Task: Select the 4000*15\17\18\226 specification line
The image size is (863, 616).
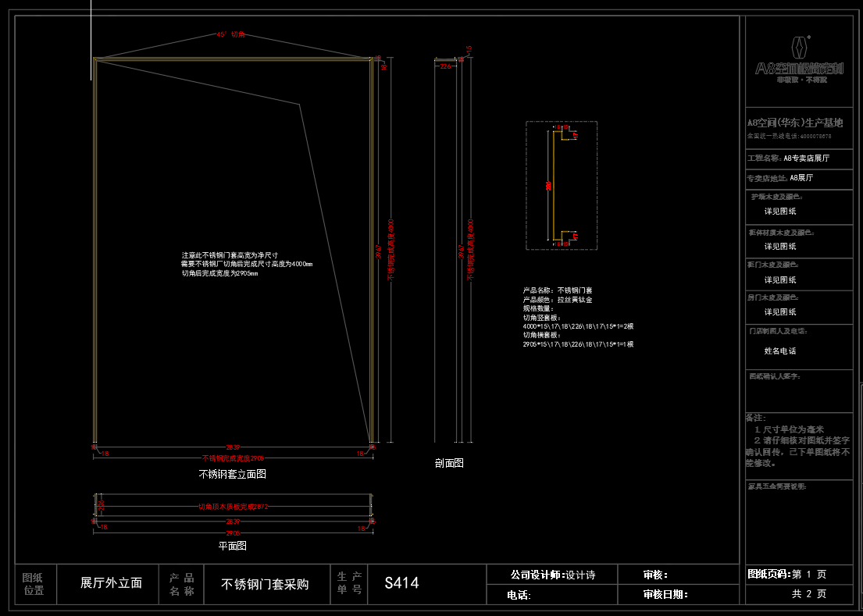Action: [578, 326]
